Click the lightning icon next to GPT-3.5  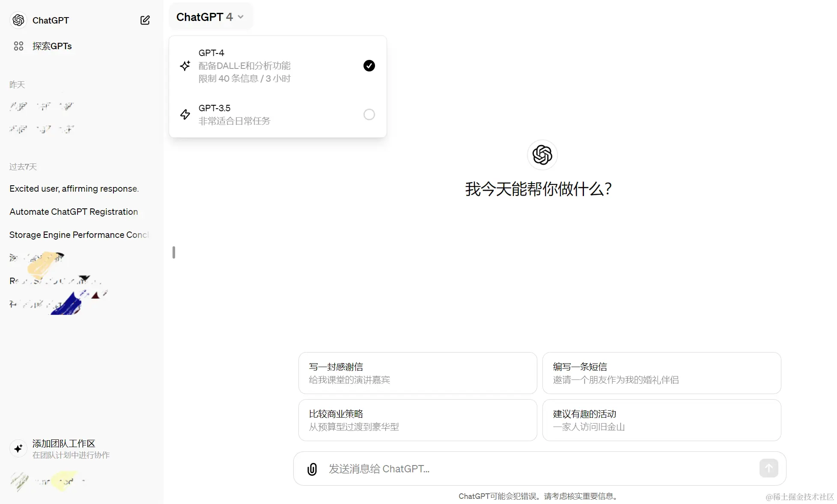click(185, 114)
